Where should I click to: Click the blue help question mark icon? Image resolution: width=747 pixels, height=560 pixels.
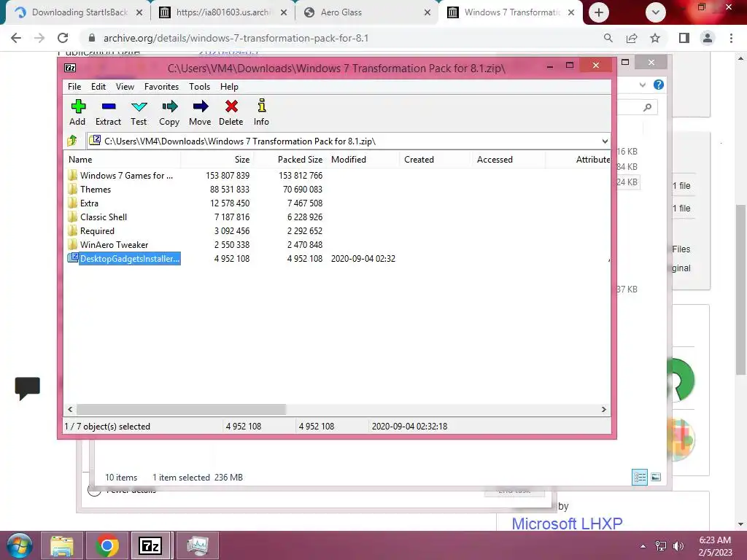[x=659, y=85]
